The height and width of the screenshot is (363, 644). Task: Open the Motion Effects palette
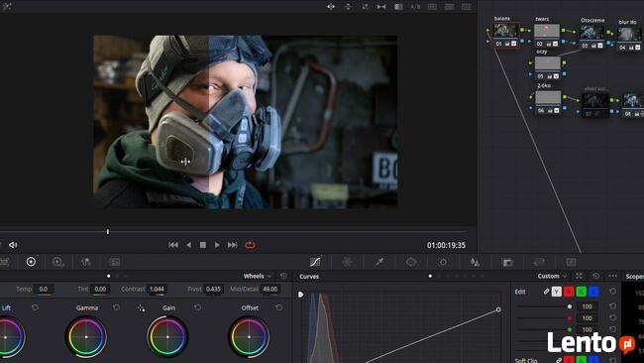(x=114, y=262)
